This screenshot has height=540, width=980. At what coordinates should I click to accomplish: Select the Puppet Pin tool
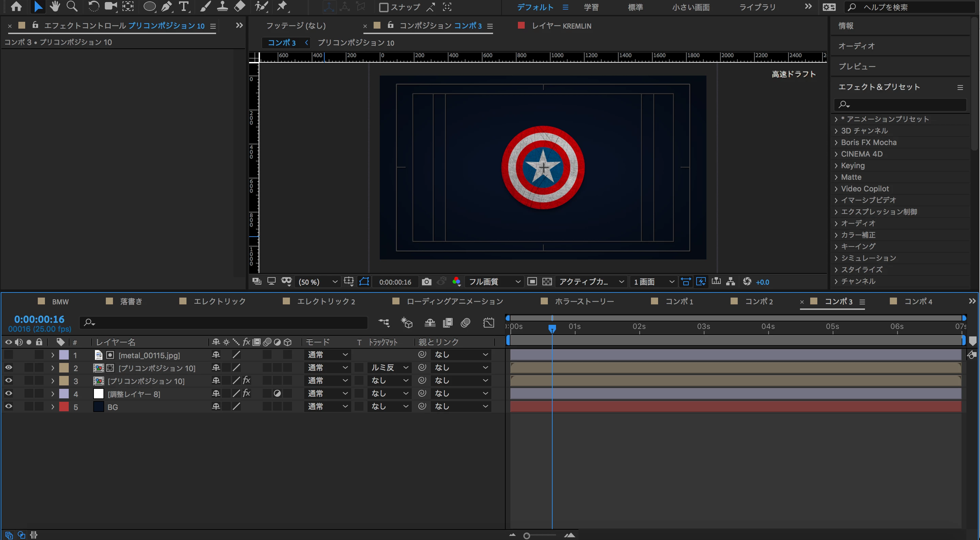(282, 6)
